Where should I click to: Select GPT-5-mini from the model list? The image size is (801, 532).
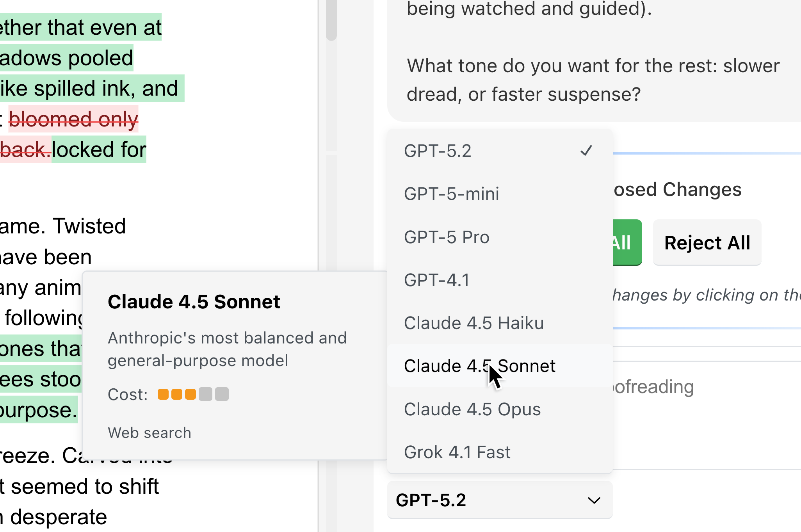point(452,194)
